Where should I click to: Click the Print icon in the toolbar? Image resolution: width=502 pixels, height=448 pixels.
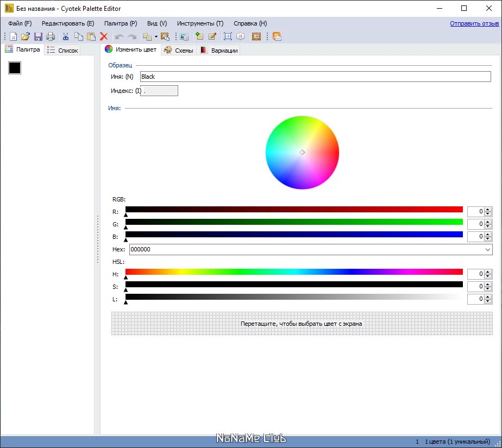[x=51, y=36]
